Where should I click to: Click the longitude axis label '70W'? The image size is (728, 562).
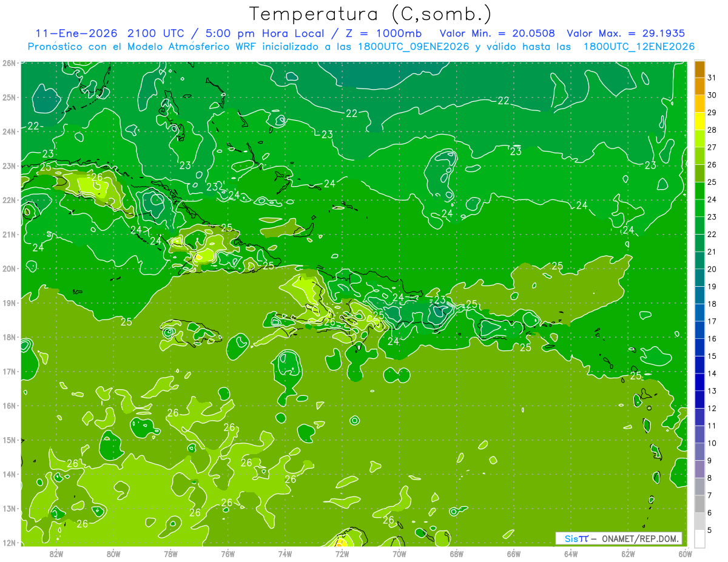coord(399,554)
